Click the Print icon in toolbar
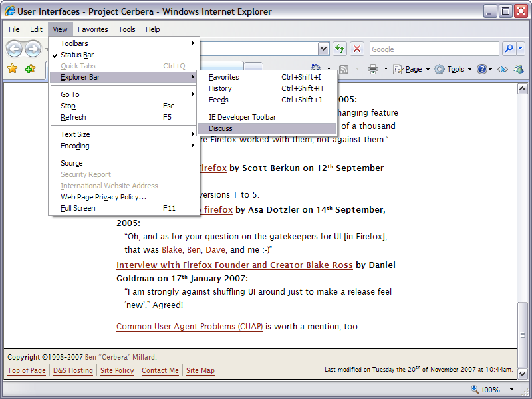532x399 pixels. tap(373, 69)
